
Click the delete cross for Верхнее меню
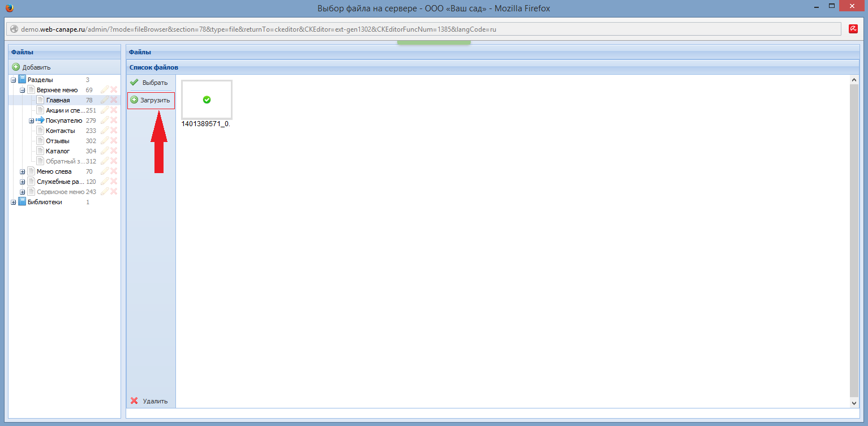(114, 90)
